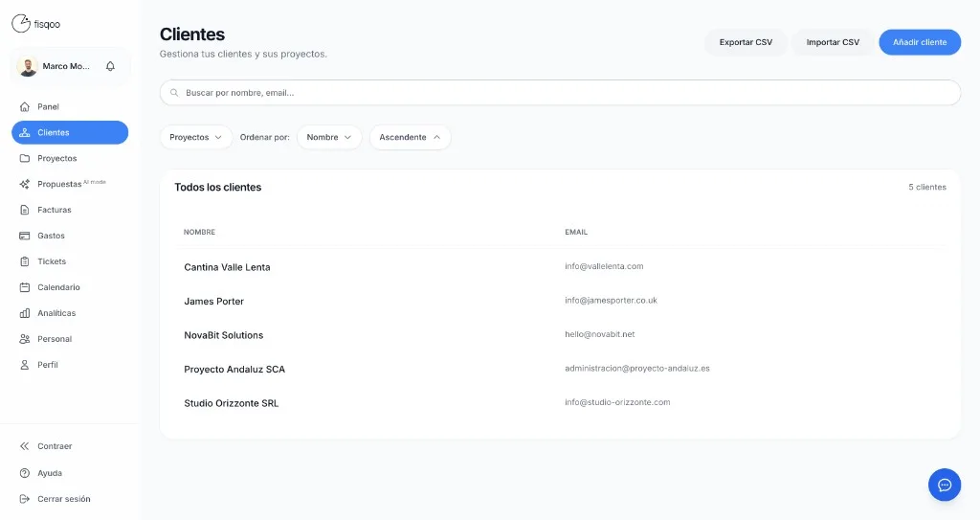Click Contraer to collapse sidebar
Screen dimensions: 980x520
click(70, 446)
